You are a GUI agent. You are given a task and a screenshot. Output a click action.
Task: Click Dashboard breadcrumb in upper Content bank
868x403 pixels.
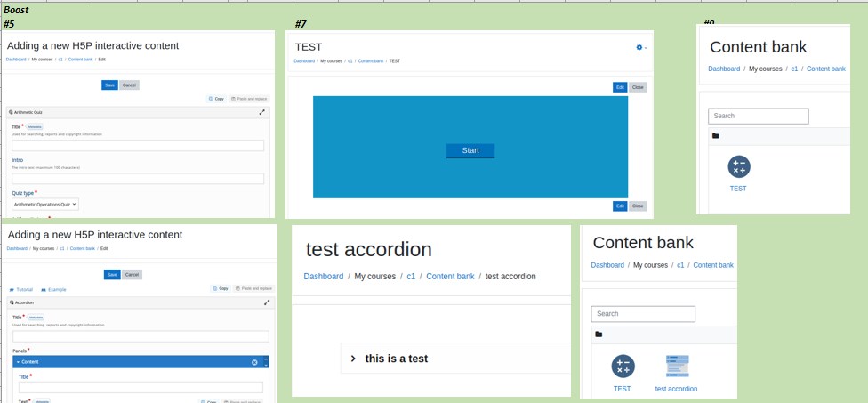pyautogui.click(x=724, y=69)
